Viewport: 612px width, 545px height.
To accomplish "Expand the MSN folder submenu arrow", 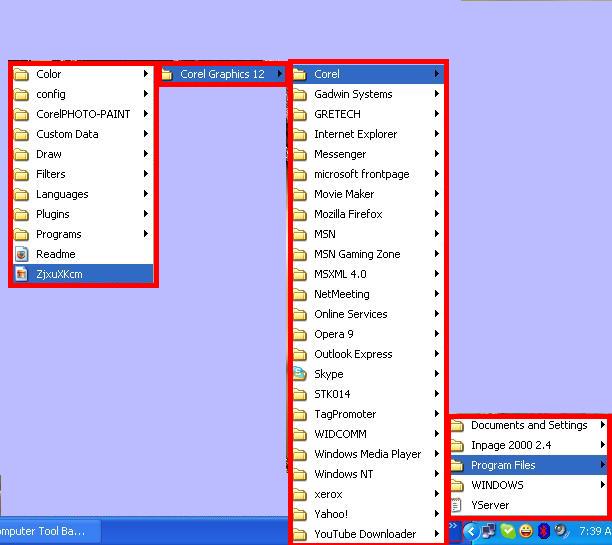I will [x=437, y=233].
